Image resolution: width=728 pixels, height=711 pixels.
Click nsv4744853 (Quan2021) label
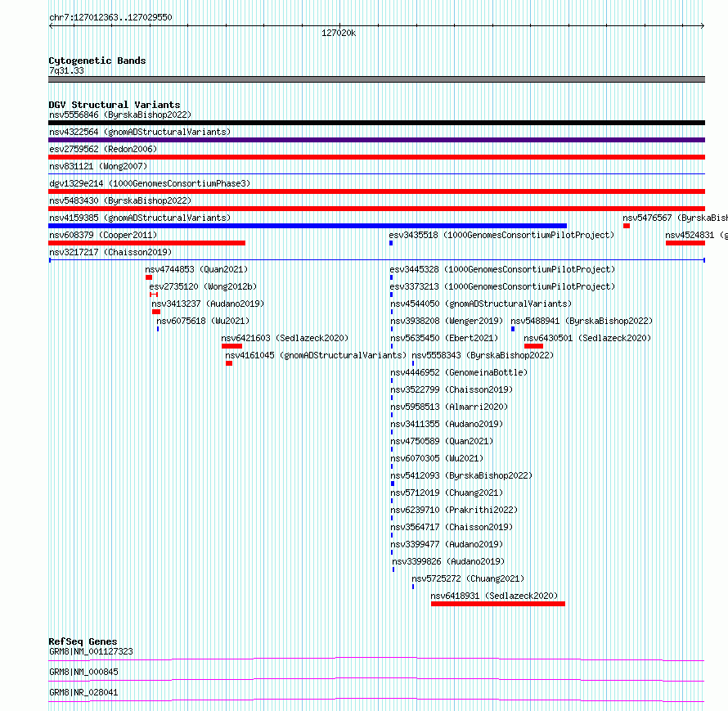click(x=196, y=269)
